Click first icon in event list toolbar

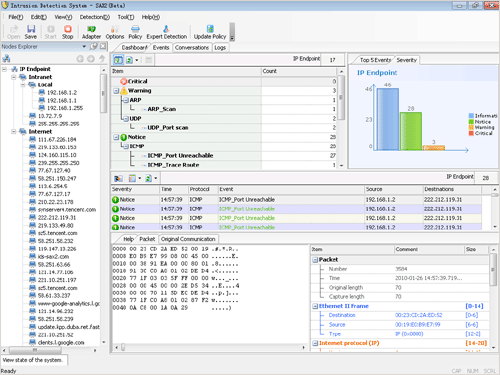(x=118, y=178)
